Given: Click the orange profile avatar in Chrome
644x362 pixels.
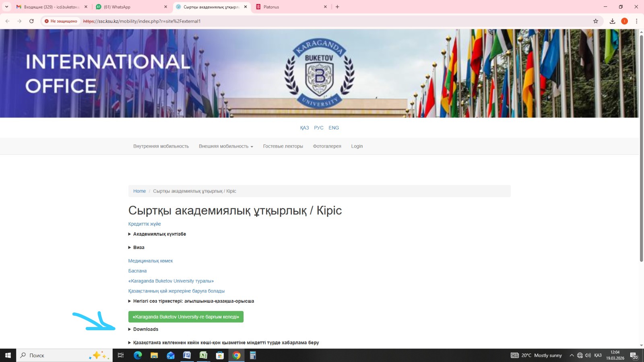Looking at the screenshot, I should (624, 21).
